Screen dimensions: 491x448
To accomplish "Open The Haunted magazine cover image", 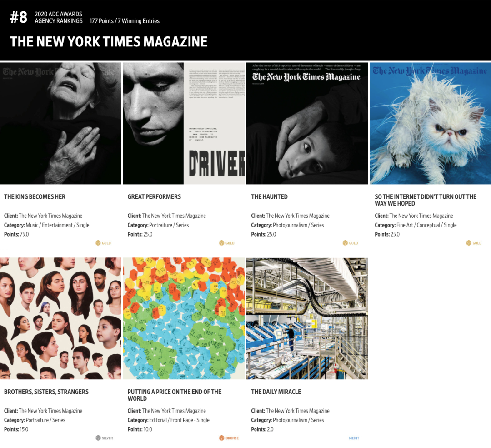I will pyautogui.click(x=307, y=123).
